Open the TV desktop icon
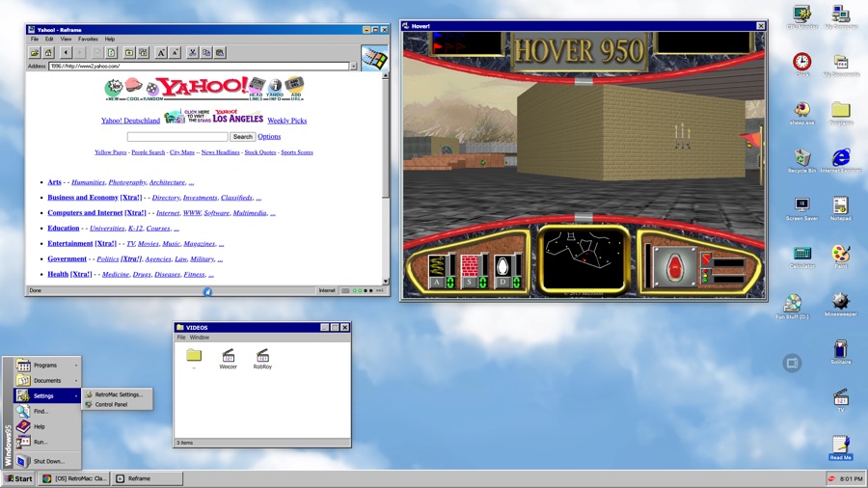This screenshot has height=488, width=868. (x=840, y=399)
